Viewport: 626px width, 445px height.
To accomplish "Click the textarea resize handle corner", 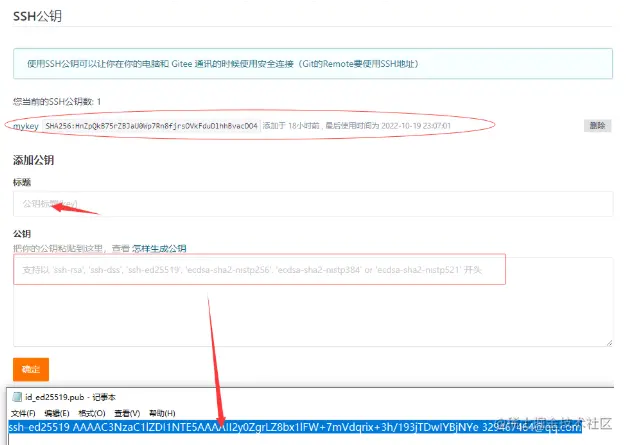I will (609, 343).
